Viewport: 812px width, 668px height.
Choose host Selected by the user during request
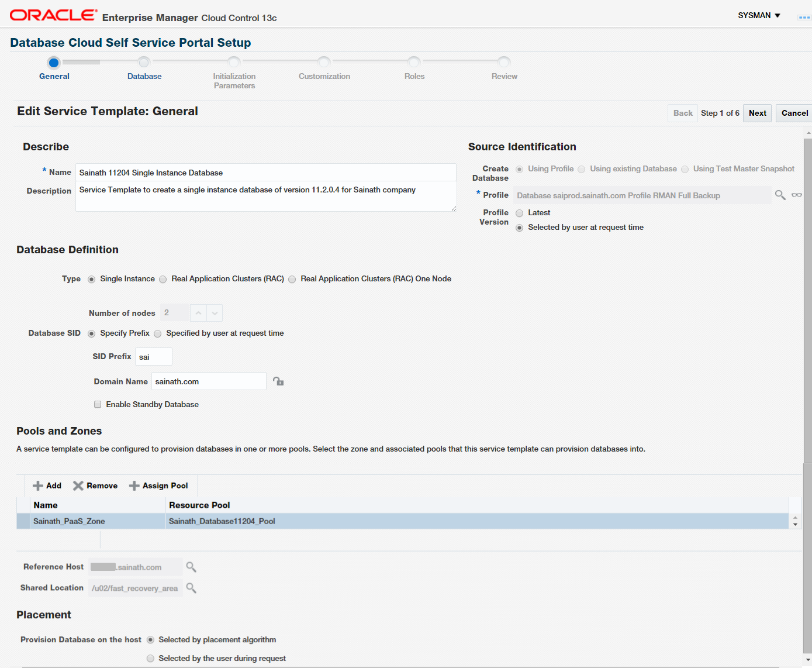pyautogui.click(x=150, y=659)
